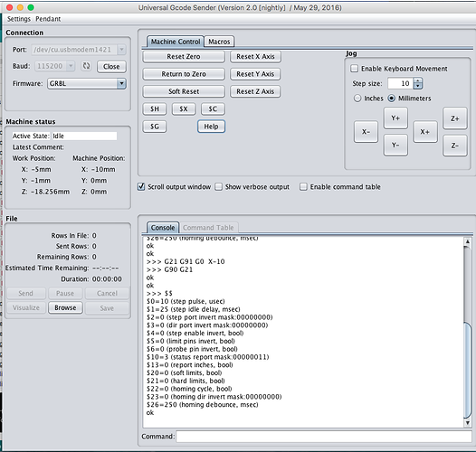The height and width of the screenshot is (452, 476).
Task: Send the $X unlock command
Action: coord(184,108)
